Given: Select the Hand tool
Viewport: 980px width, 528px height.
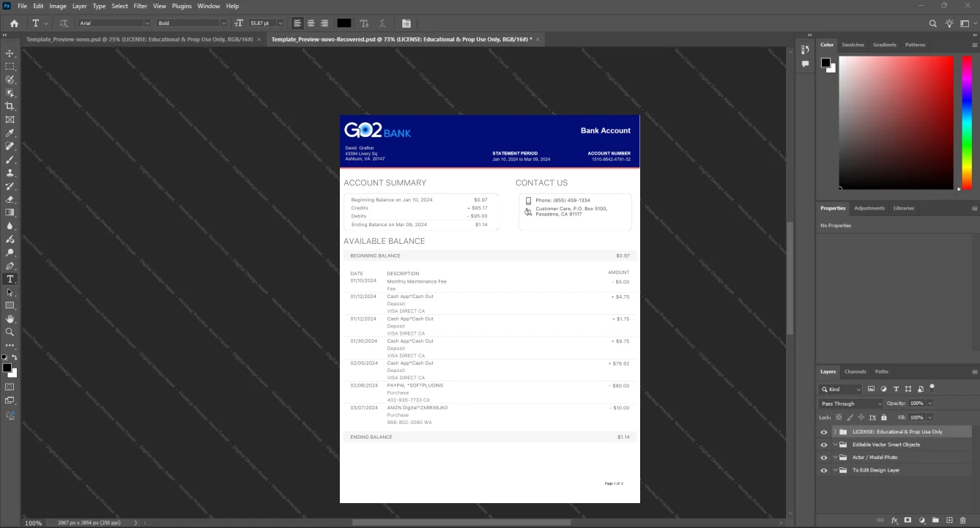Looking at the screenshot, I should coord(10,319).
